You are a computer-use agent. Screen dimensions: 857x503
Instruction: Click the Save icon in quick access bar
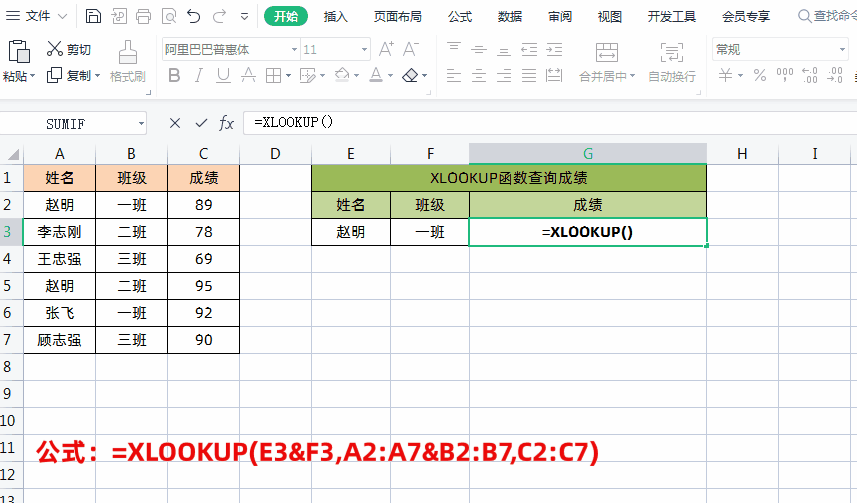93,16
